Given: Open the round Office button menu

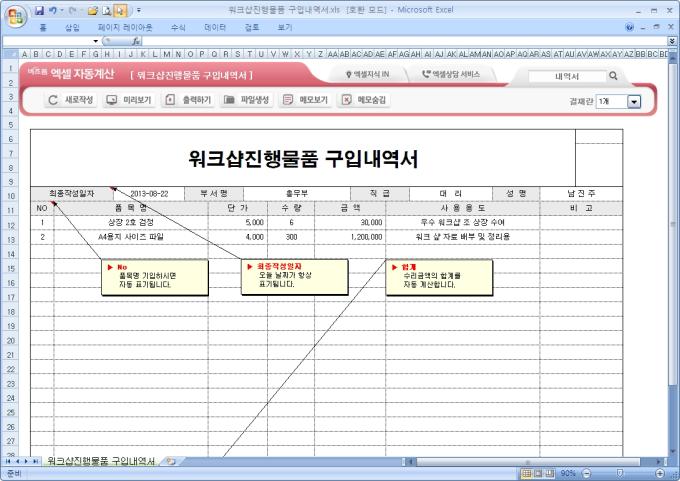Looking at the screenshot, I should (x=16, y=17).
